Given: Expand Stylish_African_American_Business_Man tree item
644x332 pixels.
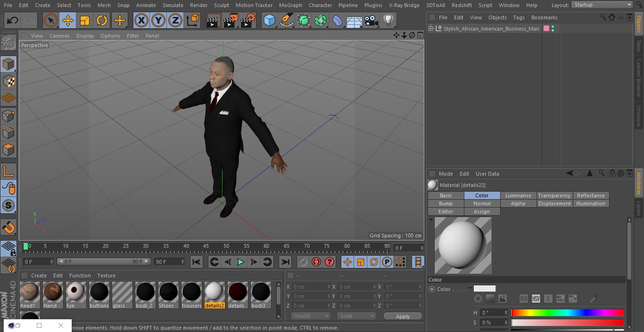Looking at the screenshot, I should pyautogui.click(x=430, y=29).
